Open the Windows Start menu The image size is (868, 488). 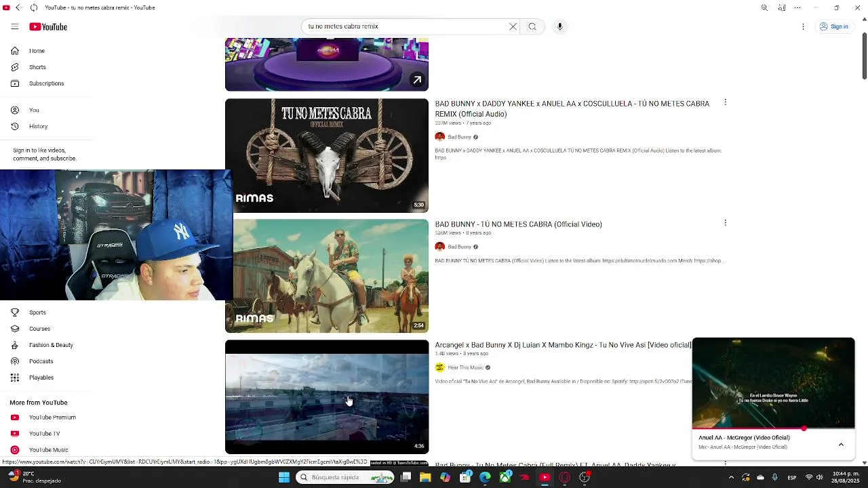coord(284,478)
